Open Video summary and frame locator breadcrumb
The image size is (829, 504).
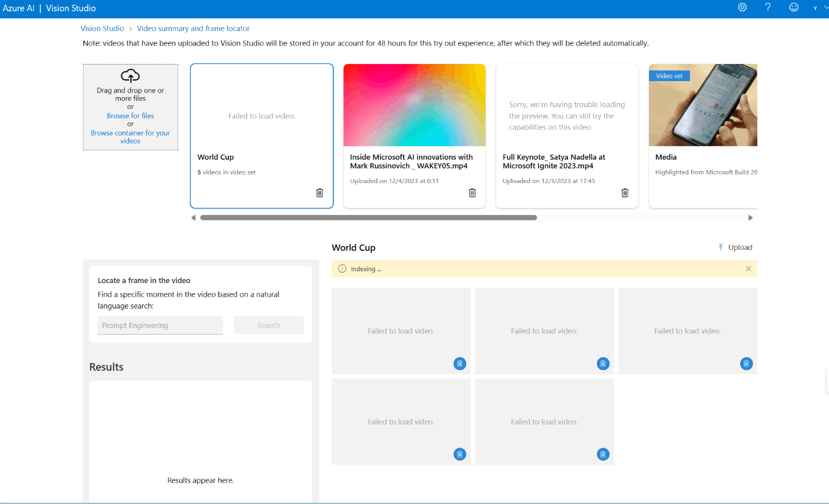click(193, 28)
